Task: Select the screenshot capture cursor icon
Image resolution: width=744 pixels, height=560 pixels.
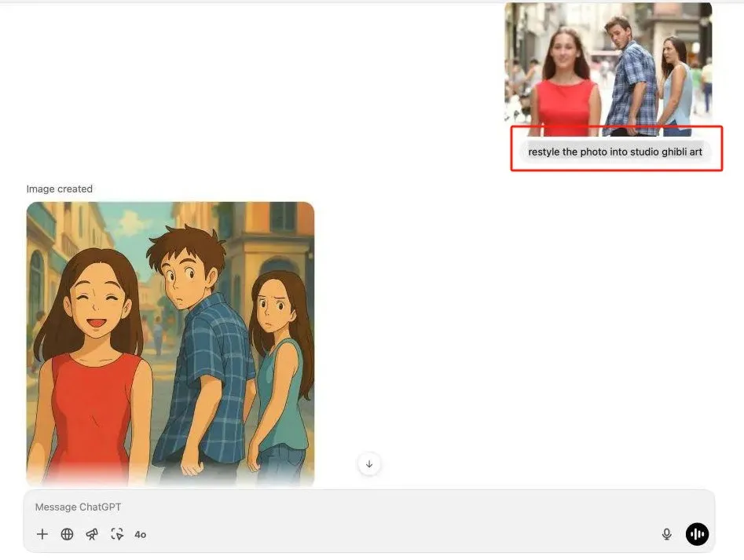Action: click(x=117, y=534)
